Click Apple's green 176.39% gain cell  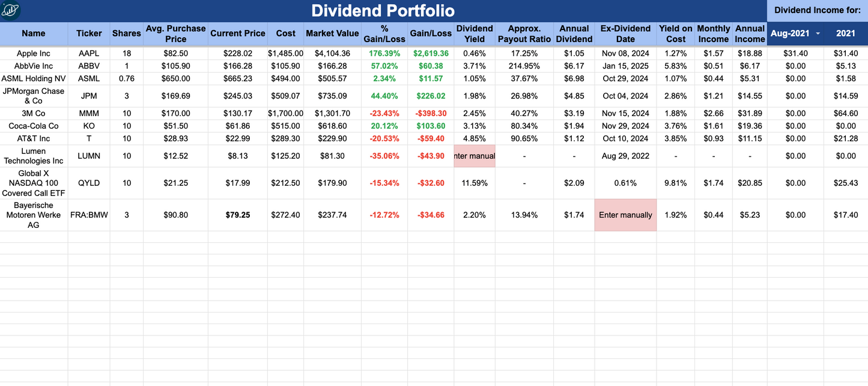[384, 53]
